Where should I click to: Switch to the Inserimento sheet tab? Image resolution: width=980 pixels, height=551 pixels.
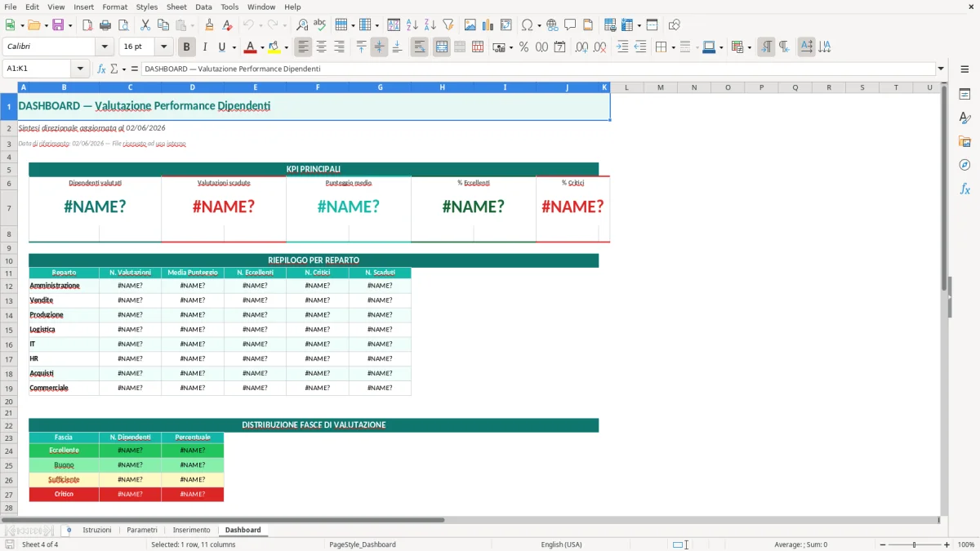[191, 530]
